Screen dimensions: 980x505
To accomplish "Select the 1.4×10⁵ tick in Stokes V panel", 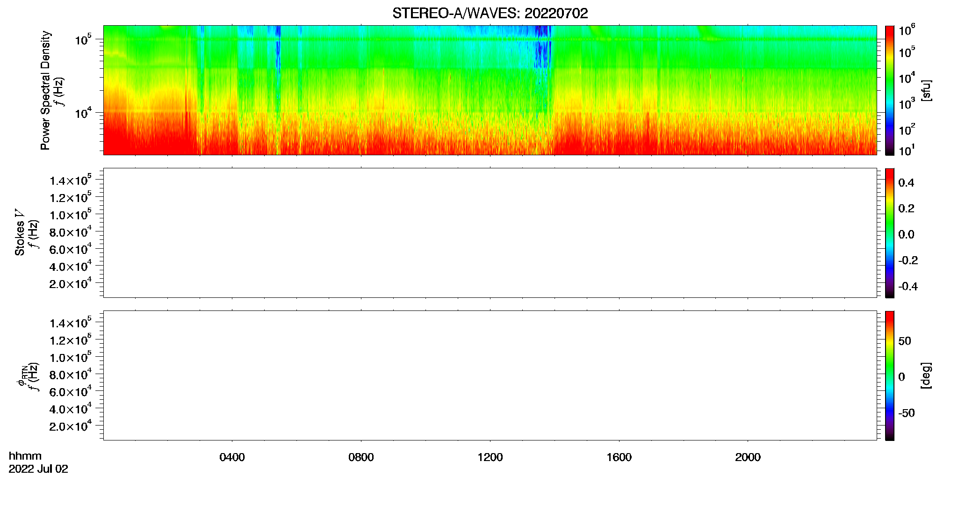I will 71,180.
